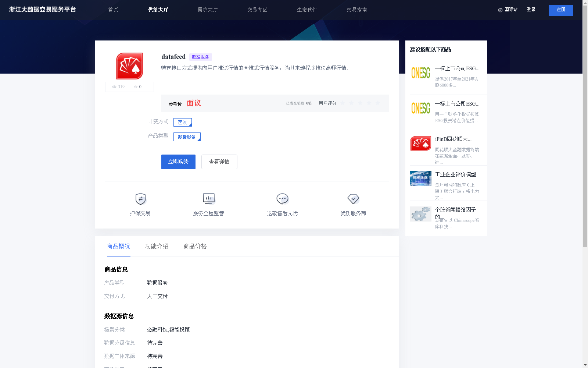The image size is (588, 368).
Task: Click the 浙江大数据交易服务平台 site logo
Action: (x=43, y=10)
